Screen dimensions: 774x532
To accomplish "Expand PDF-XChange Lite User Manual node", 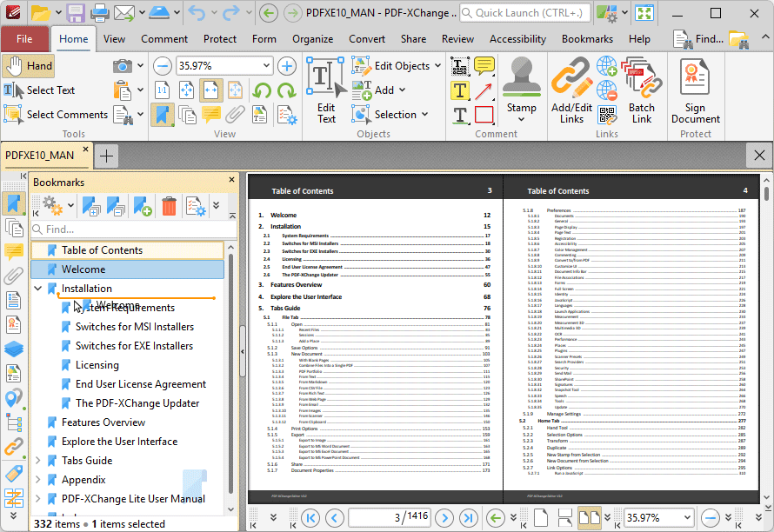I will click(38, 499).
